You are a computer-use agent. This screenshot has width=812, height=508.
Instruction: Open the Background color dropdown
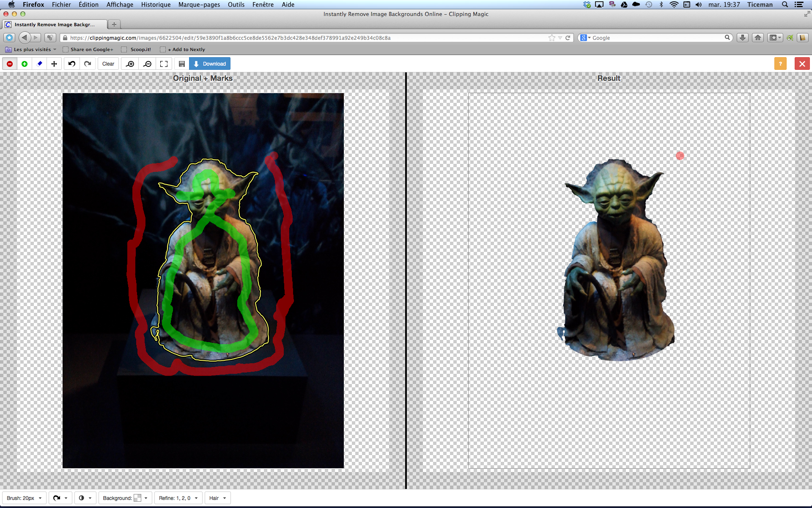coord(125,498)
